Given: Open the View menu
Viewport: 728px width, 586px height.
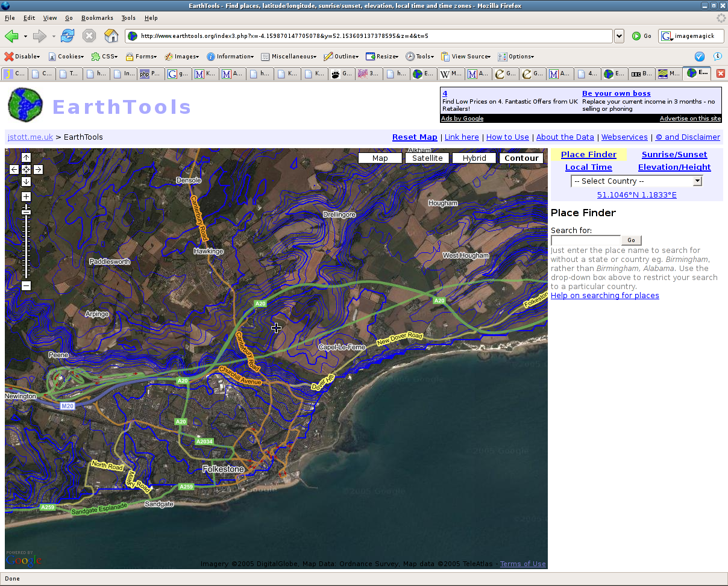Looking at the screenshot, I should click(50, 18).
